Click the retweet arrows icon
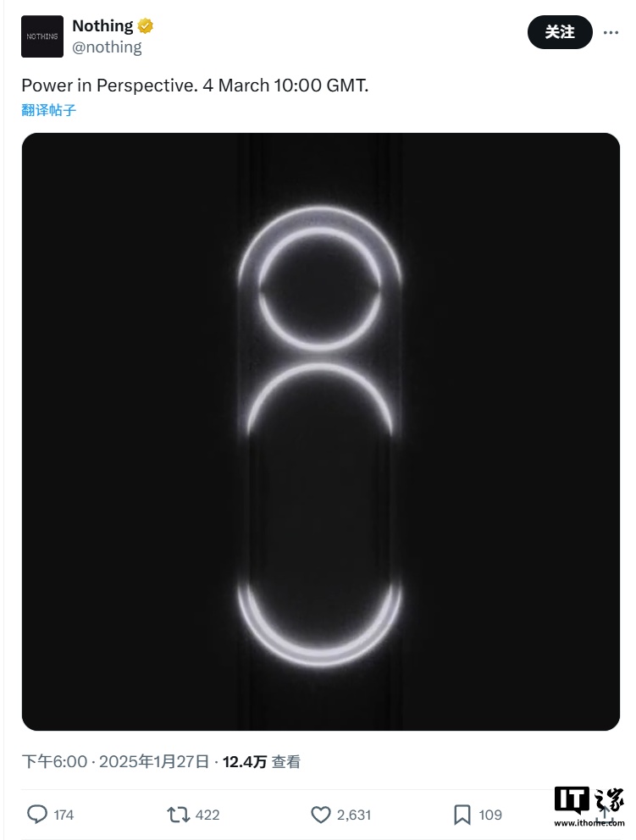The width and height of the screenshot is (636, 840). [x=178, y=815]
